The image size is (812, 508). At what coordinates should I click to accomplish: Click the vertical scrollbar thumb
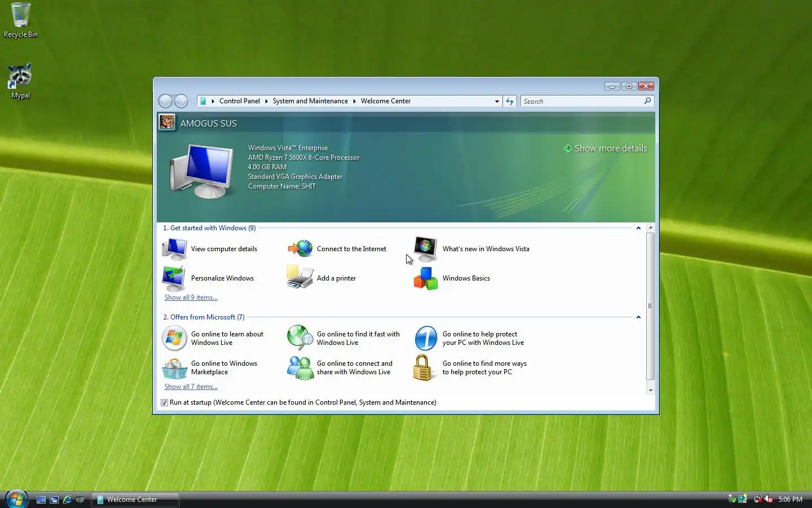pos(651,305)
